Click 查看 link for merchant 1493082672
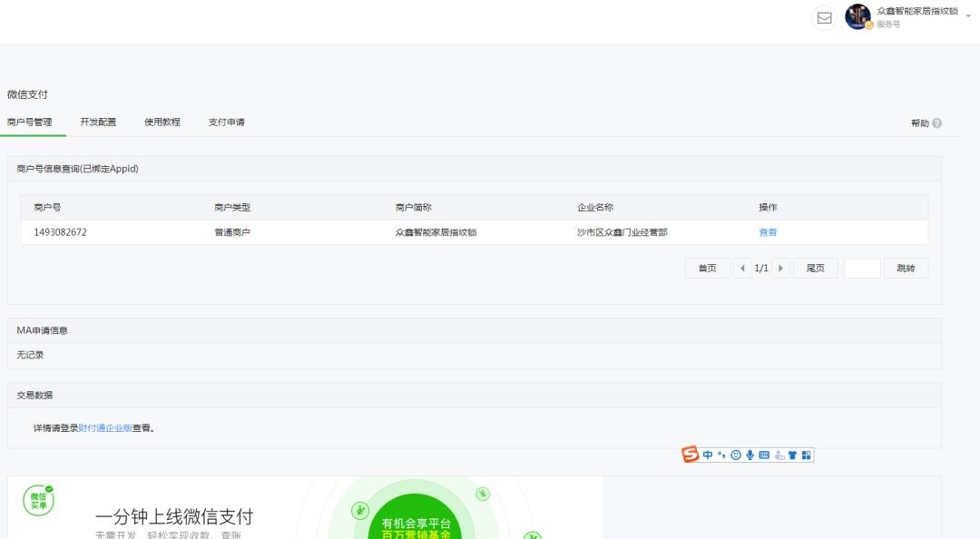The image size is (980, 539). [x=768, y=232]
